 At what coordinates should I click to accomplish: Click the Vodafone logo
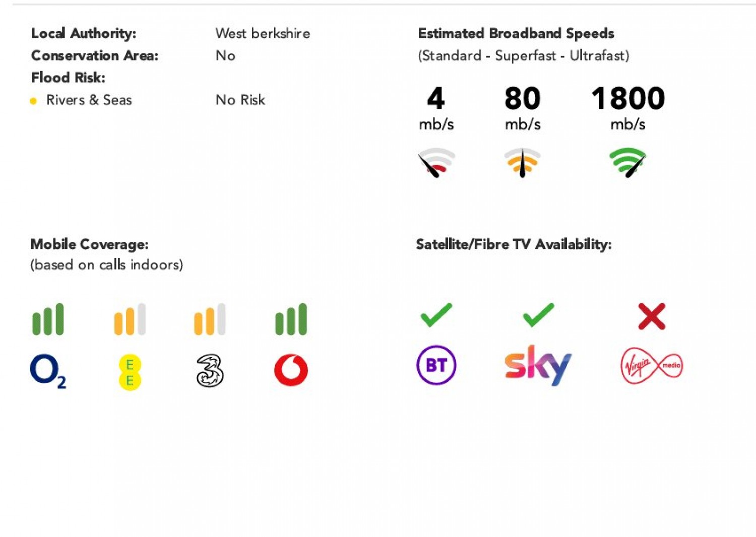[x=291, y=370]
